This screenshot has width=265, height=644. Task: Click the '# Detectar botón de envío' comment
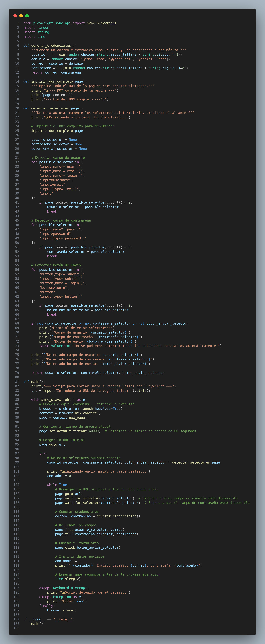(x=56, y=265)
